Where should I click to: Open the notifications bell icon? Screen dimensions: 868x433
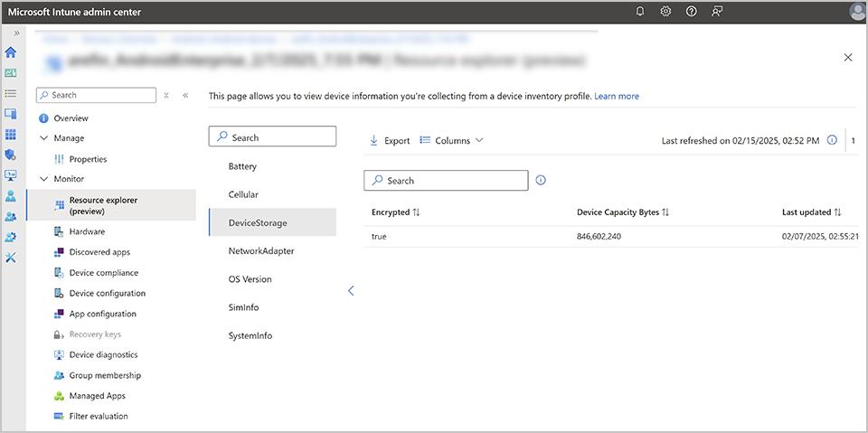coord(640,12)
